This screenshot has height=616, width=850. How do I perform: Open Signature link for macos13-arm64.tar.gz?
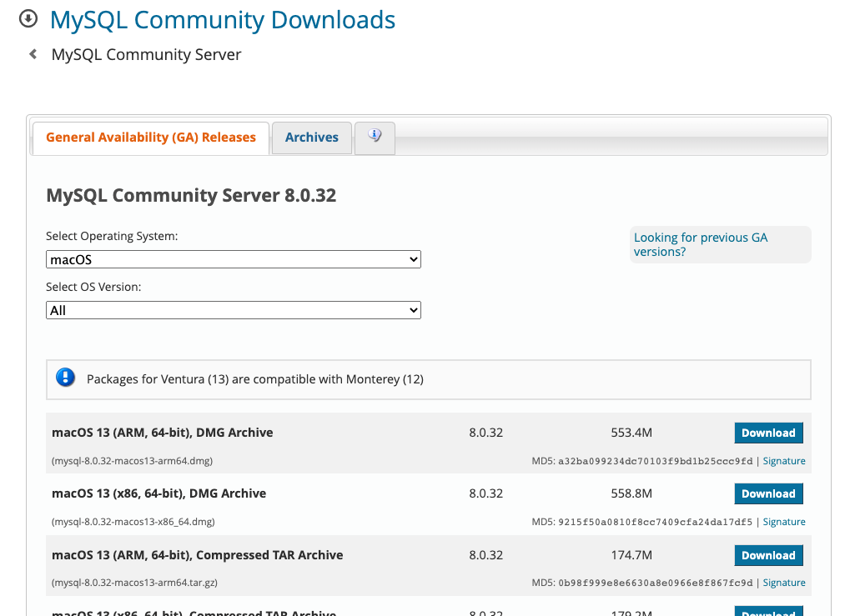[784, 583]
